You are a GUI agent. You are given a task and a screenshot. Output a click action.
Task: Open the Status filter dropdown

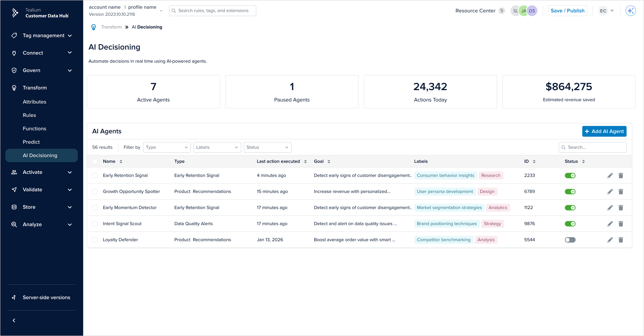(267, 147)
